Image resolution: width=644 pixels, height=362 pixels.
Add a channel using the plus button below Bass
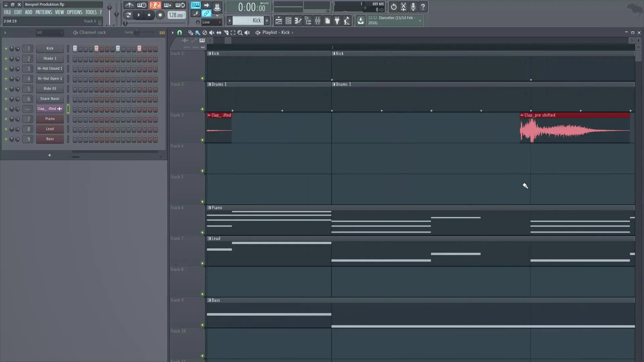click(x=49, y=155)
